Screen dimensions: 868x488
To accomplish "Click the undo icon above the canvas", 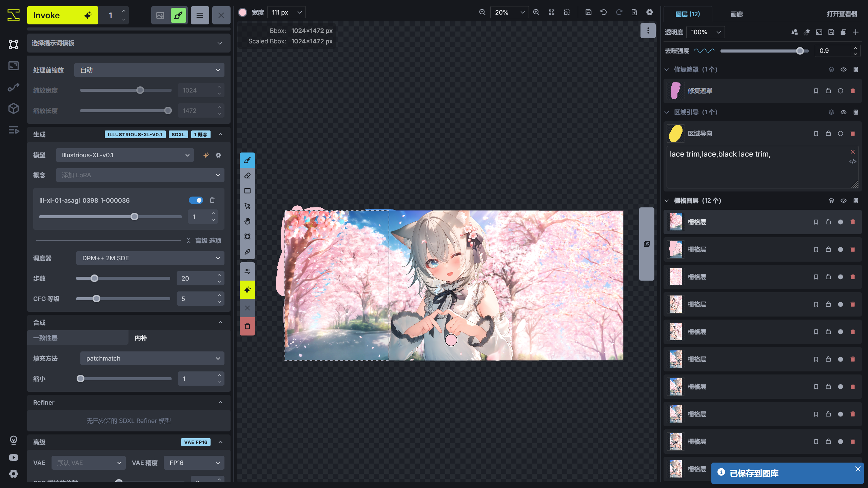I will tap(604, 12).
